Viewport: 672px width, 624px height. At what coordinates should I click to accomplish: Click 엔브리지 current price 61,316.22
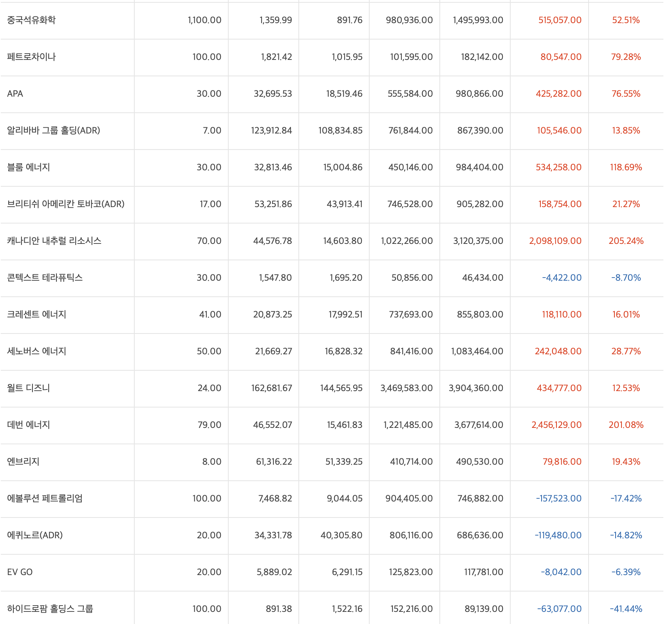click(274, 462)
